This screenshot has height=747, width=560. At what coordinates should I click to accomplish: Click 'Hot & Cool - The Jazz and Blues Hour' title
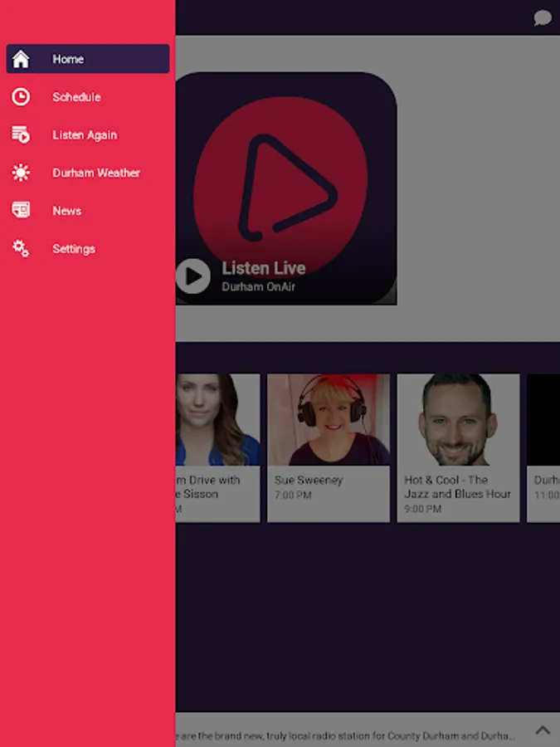[x=457, y=487]
